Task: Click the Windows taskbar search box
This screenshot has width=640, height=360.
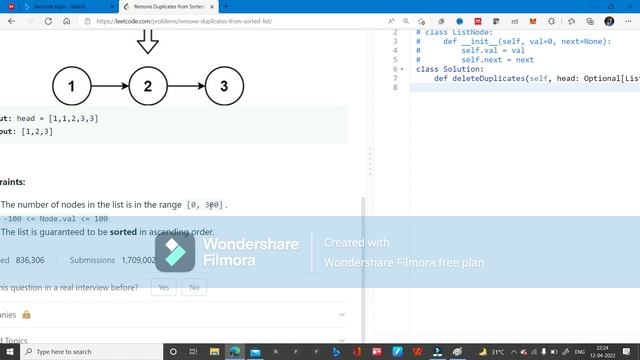Action: (91, 351)
